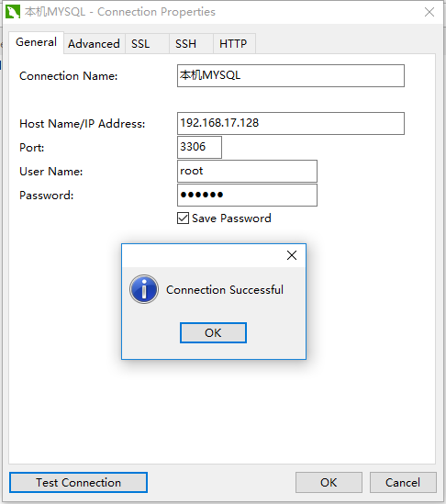This screenshot has width=446, height=504.
Task: Toggle the Save Password checkbox
Action: coord(184,218)
